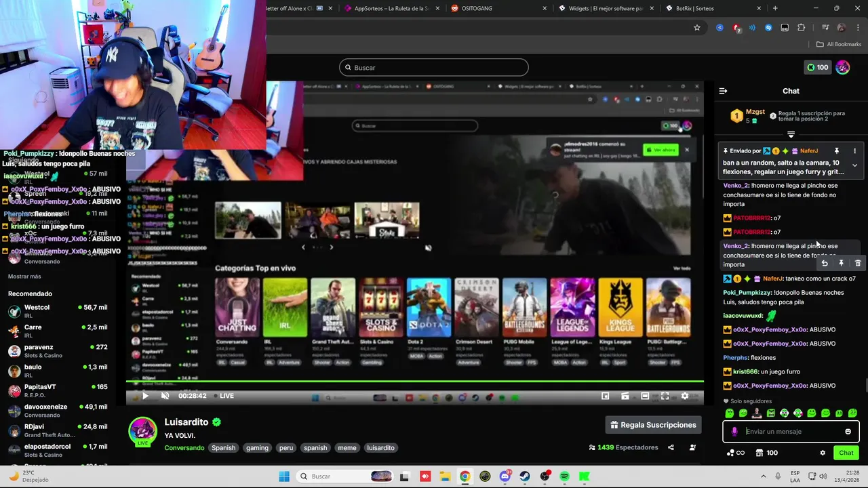Open chat settings gear
The image size is (868, 488).
[823, 453]
